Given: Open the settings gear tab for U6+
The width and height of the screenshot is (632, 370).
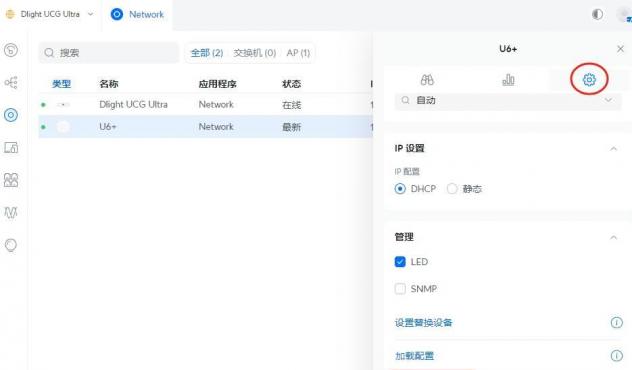Looking at the screenshot, I should (x=589, y=80).
